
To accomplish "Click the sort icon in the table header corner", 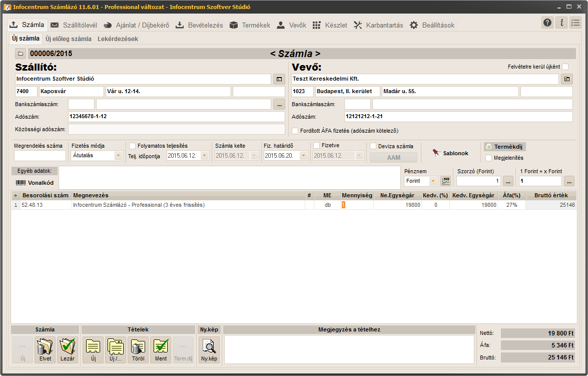I will click(16, 195).
